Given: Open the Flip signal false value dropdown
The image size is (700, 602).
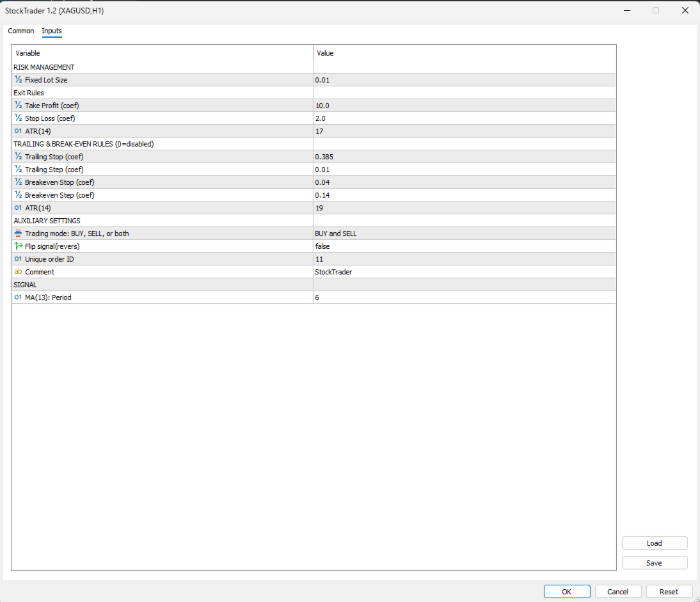Looking at the screenshot, I should [x=465, y=246].
